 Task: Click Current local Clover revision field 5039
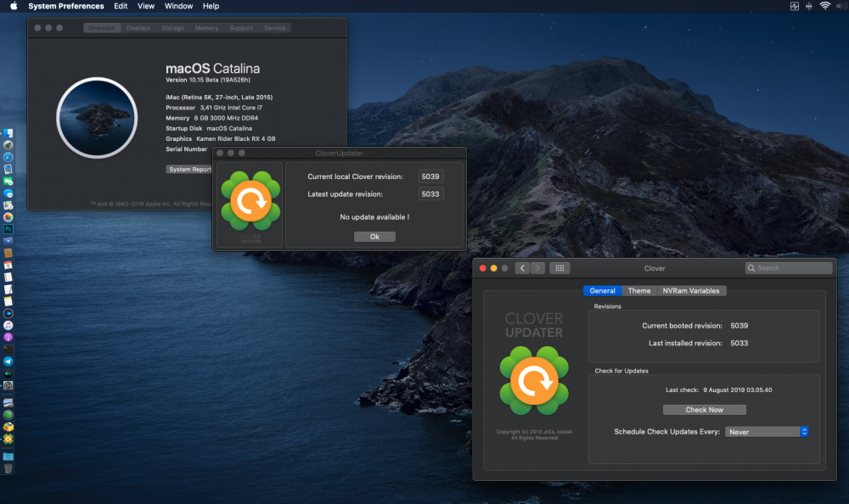(431, 176)
